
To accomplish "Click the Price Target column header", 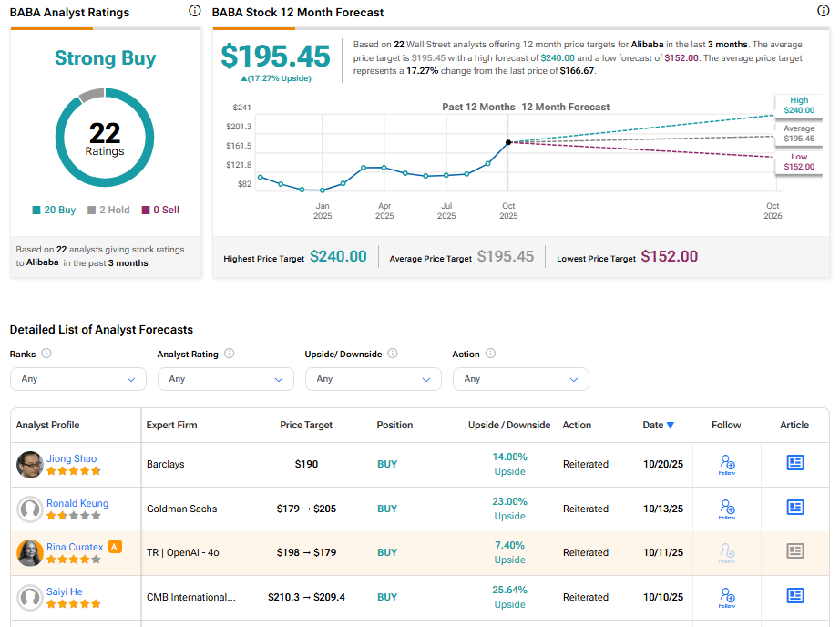I will point(306,425).
